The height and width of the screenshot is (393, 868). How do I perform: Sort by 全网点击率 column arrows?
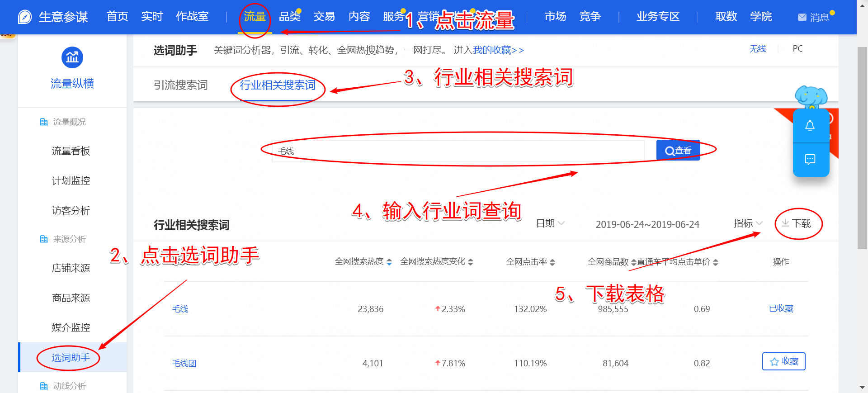tap(552, 262)
